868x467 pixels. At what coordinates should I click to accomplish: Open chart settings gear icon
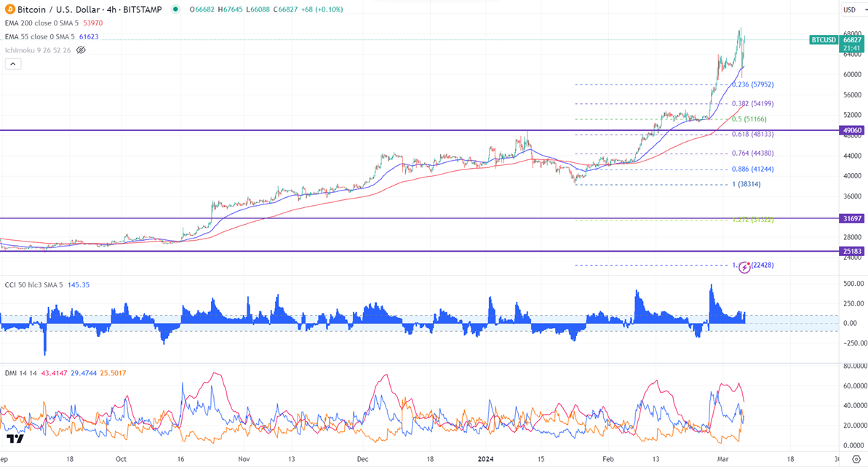(856, 459)
